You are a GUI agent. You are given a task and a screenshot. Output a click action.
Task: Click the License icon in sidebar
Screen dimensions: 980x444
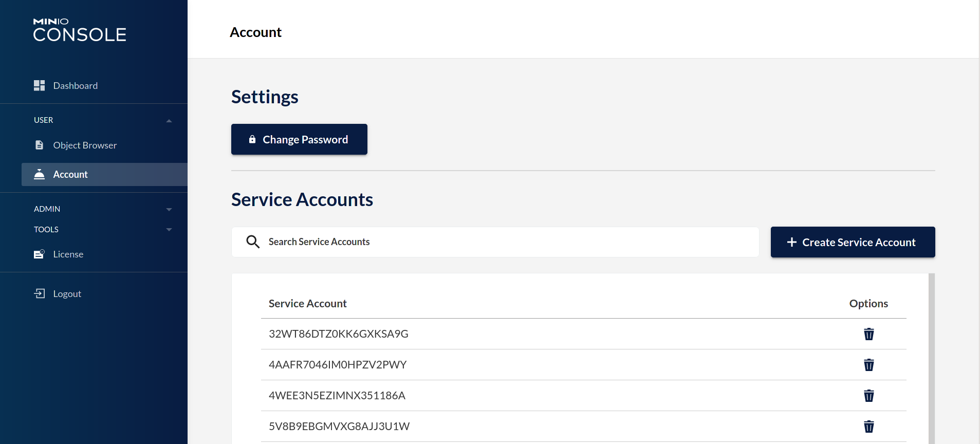[39, 254]
